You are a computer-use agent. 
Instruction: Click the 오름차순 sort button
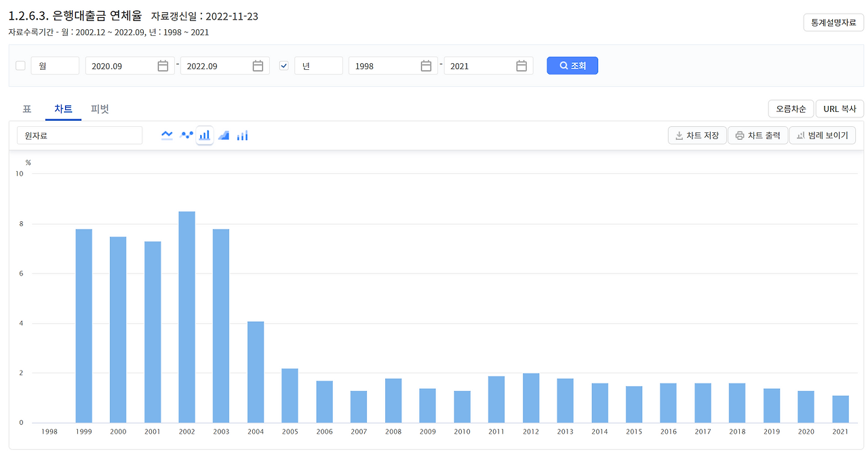pos(791,109)
